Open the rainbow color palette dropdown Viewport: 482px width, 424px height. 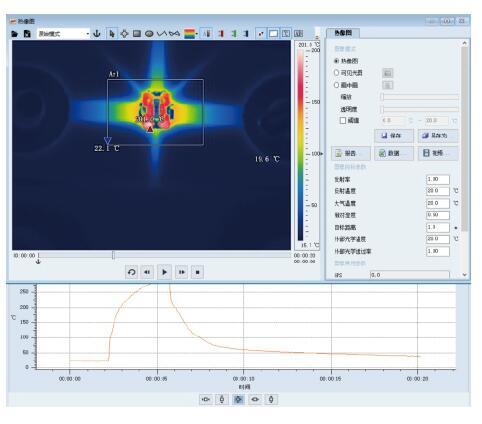tap(191, 34)
